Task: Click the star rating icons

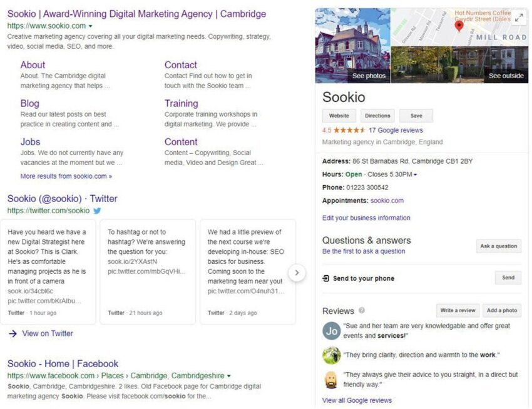Action: [x=349, y=130]
